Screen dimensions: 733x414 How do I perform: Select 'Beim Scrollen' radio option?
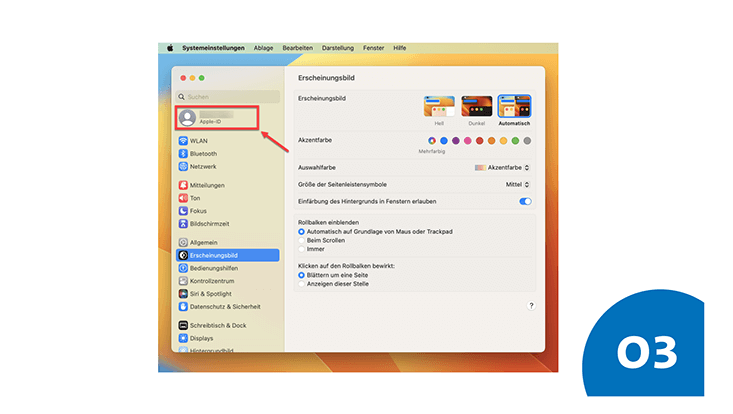302,241
